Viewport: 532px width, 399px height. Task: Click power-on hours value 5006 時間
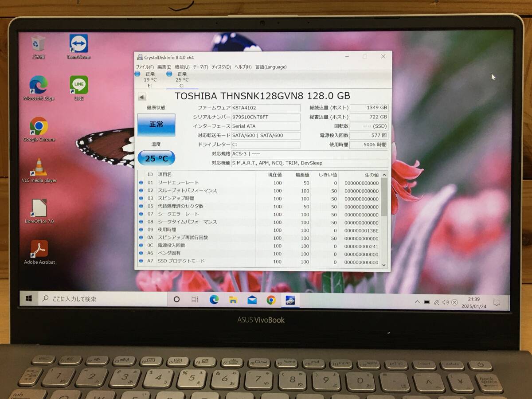click(x=369, y=145)
